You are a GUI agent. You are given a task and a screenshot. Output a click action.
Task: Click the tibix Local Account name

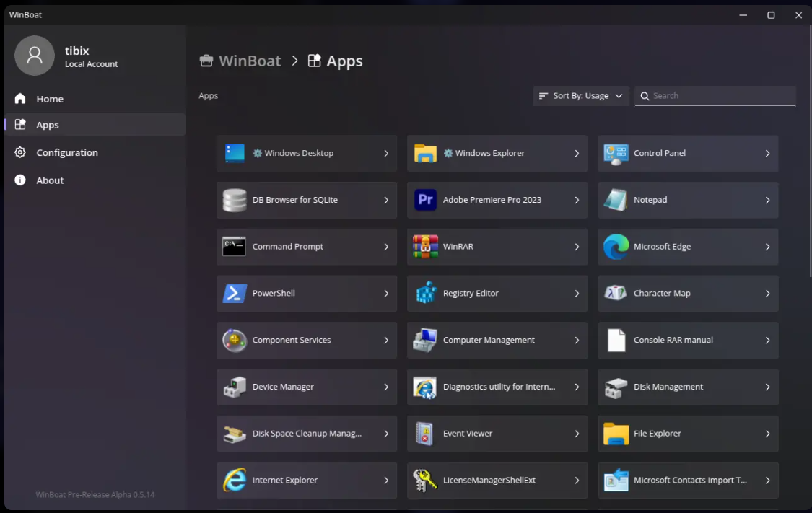coord(91,56)
